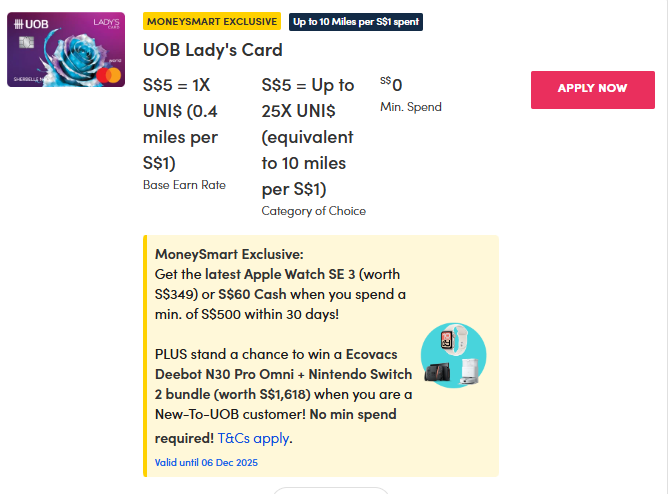Select the UOB Lady's Card title
Viewport: 672px width, 494px height.
click(x=213, y=50)
